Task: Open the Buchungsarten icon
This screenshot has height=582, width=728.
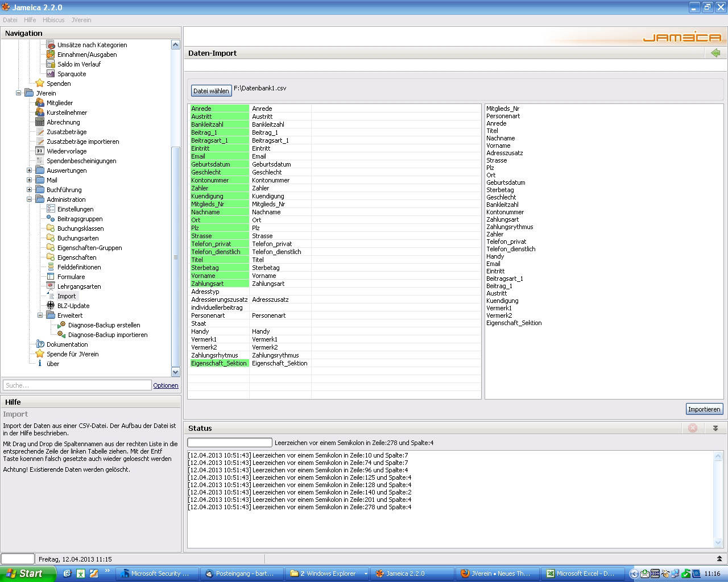Action: click(x=51, y=238)
